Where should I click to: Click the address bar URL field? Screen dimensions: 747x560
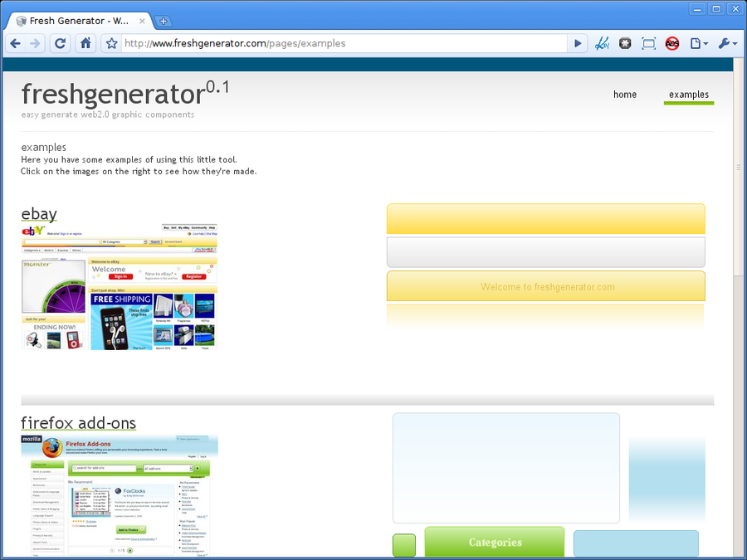click(344, 44)
